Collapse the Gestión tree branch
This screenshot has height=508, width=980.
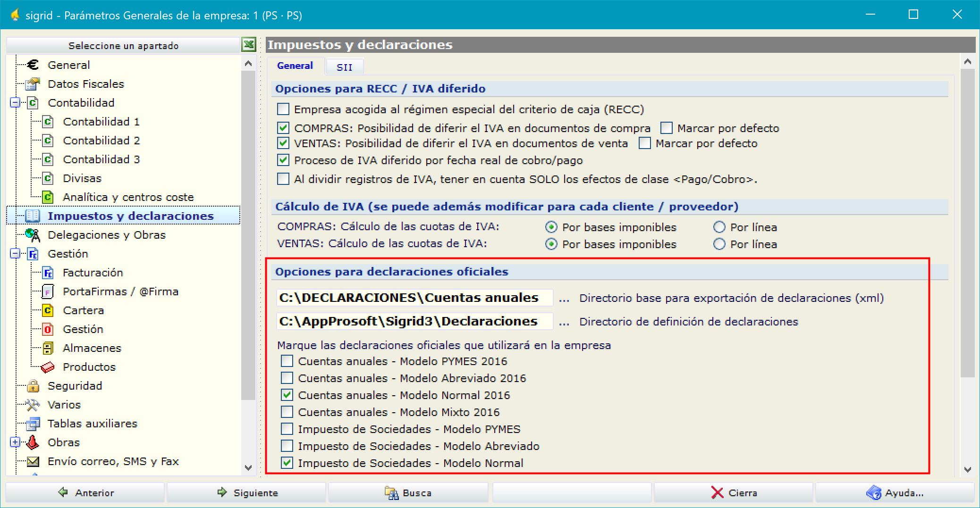click(15, 253)
